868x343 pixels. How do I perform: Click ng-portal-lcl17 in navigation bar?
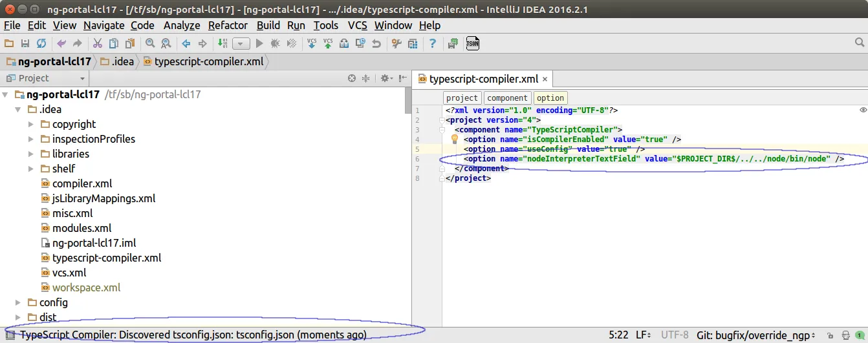tap(49, 61)
